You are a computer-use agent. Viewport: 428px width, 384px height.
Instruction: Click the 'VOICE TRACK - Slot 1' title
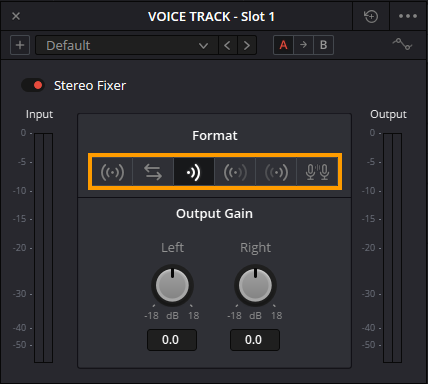click(x=211, y=16)
